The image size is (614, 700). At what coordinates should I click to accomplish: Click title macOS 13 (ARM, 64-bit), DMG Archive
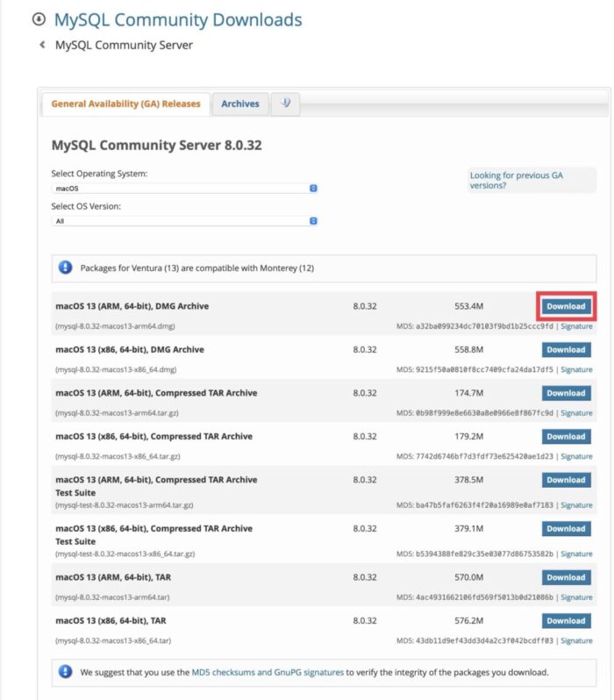(x=132, y=306)
